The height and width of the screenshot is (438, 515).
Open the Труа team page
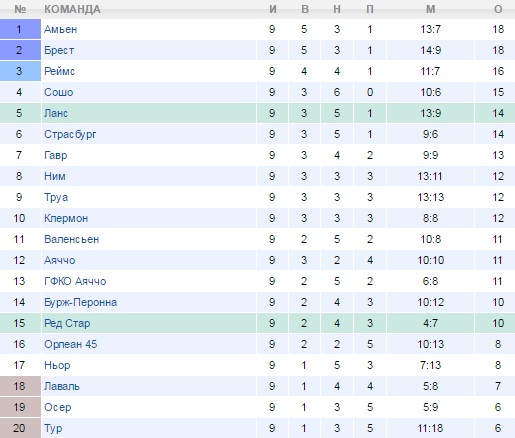point(56,197)
